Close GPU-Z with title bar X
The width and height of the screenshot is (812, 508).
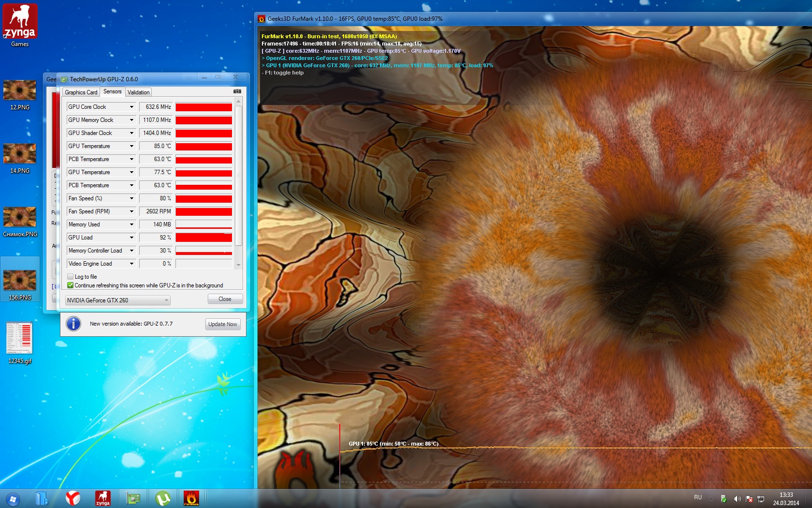coord(235,77)
